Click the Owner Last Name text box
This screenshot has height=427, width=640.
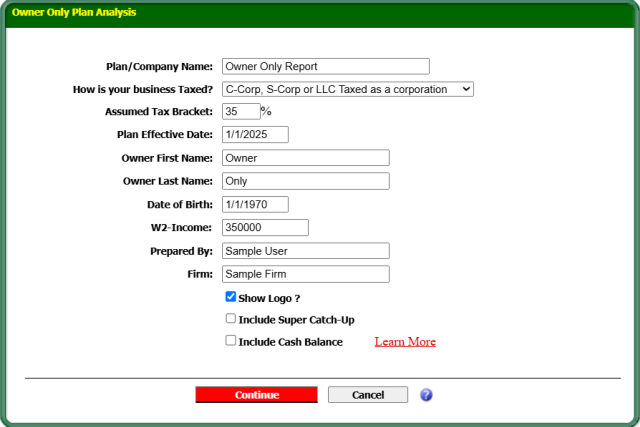coord(305,181)
